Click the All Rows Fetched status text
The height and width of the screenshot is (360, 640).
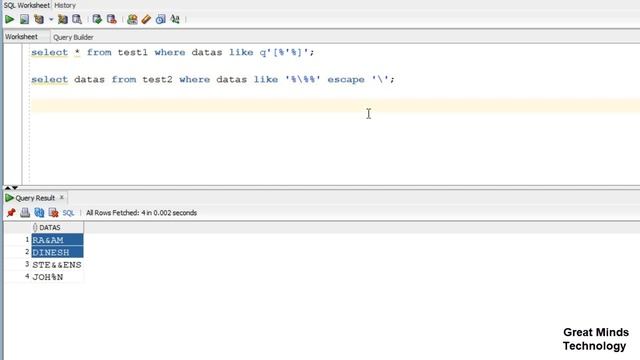click(141, 213)
